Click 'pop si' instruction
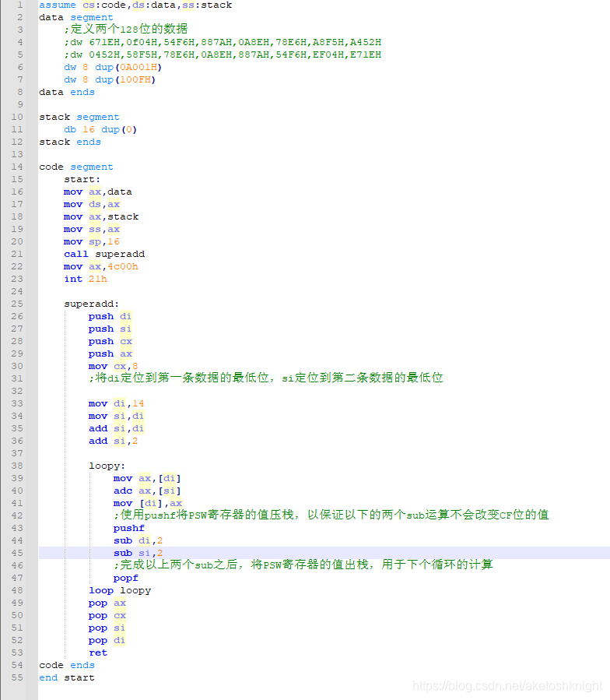610x700 pixels. coord(107,628)
